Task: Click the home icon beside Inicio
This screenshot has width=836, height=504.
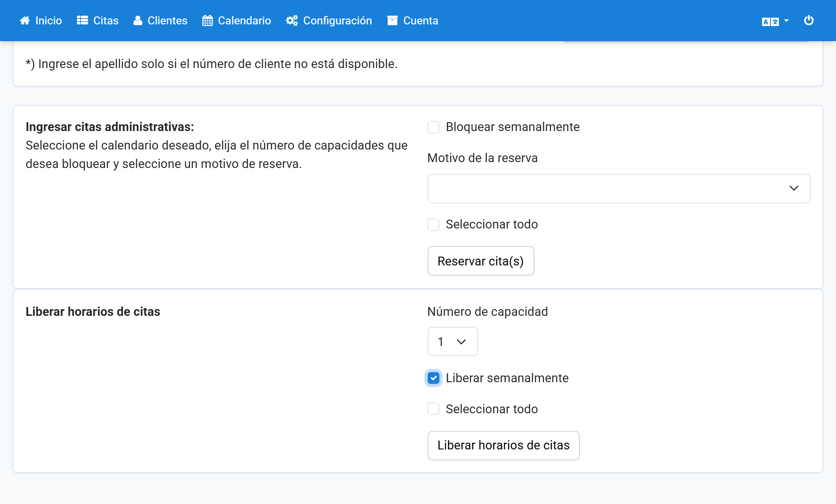Action: [x=25, y=21]
